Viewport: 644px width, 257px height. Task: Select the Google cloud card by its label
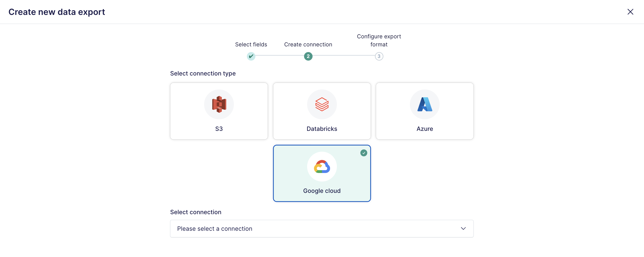(x=322, y=191)
